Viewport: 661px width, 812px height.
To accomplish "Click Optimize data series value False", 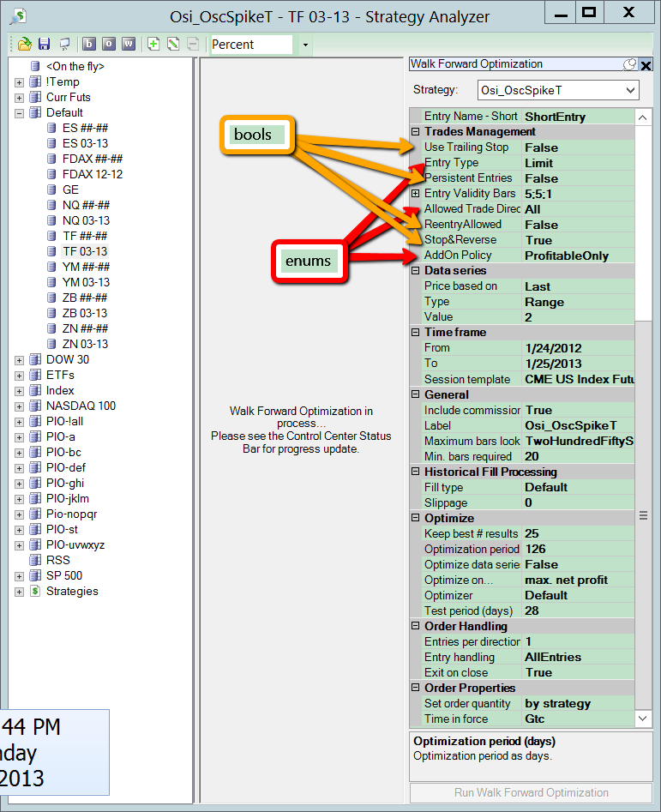I will tap(578, 564).
